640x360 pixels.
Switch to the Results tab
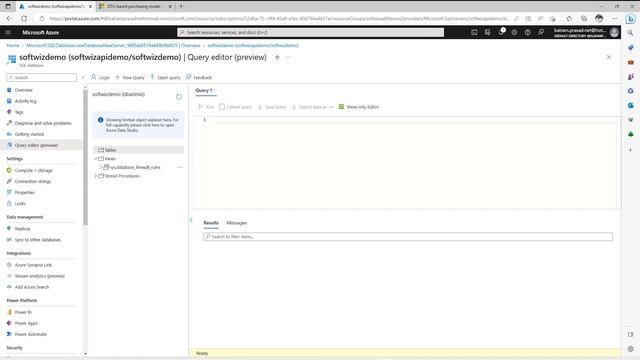[211, 223]
